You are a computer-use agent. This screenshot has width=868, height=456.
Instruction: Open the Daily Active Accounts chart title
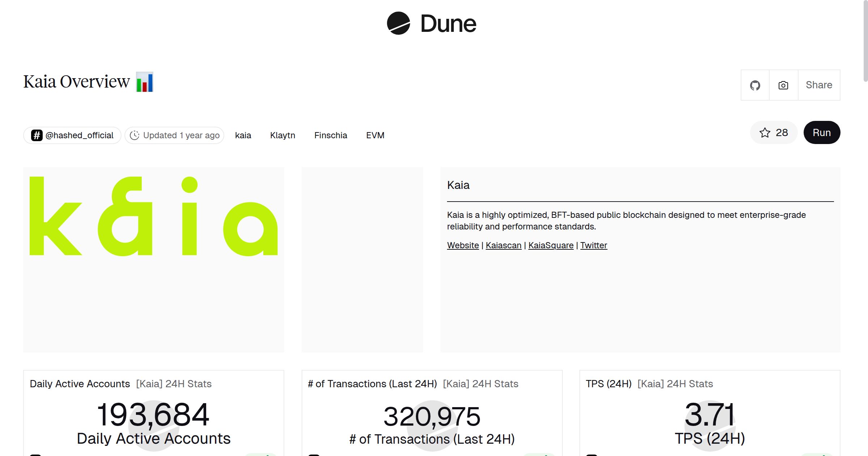click(80, 384)
